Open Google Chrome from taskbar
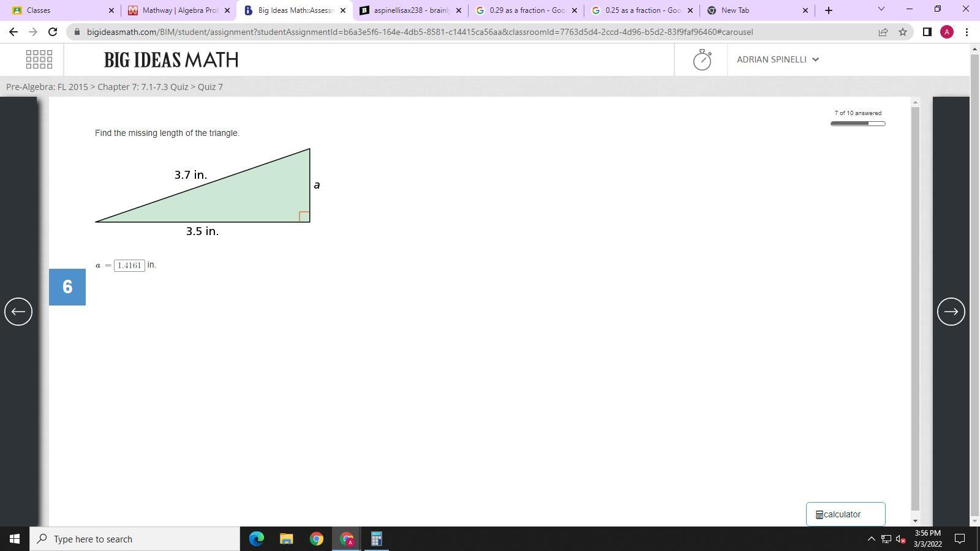Screen dimensions: 980x551 pos(316,539)
